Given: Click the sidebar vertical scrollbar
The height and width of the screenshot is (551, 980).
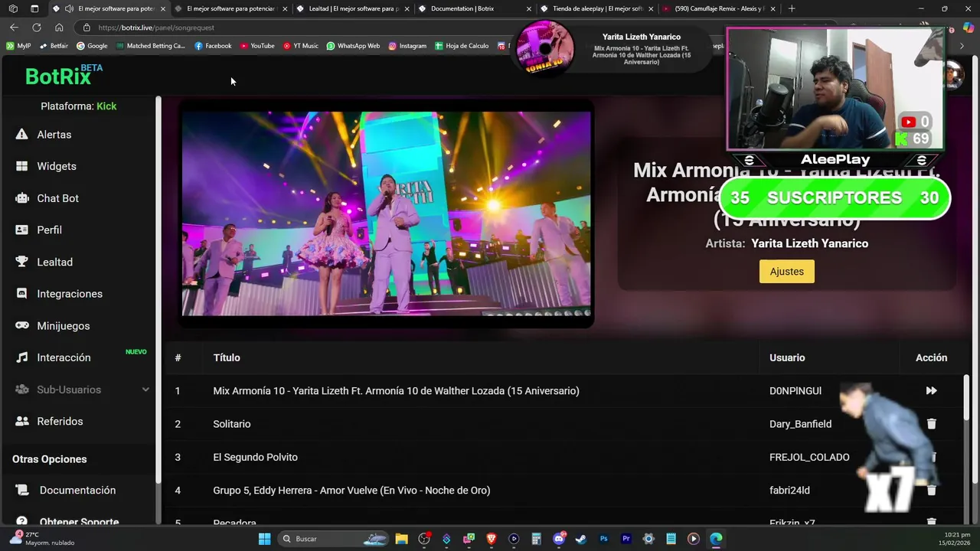Looking at the screenshot, I should point(158,289).
